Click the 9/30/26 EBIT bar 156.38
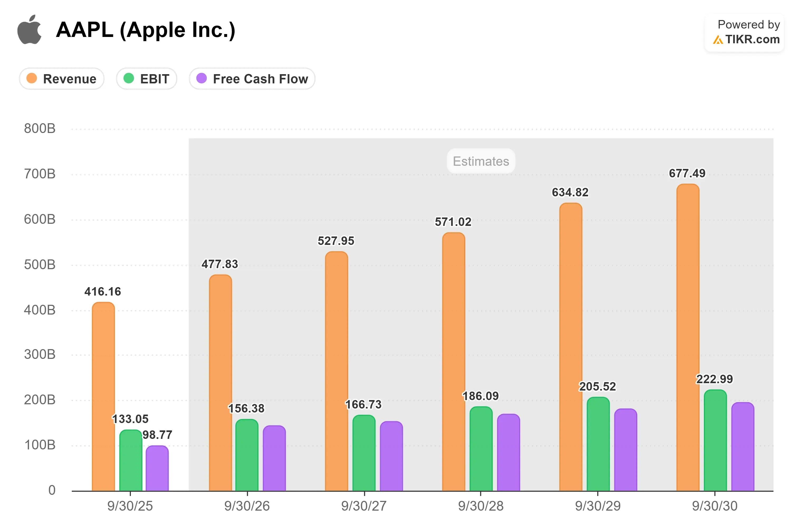 pyautogui.click(x=247, y=455)
